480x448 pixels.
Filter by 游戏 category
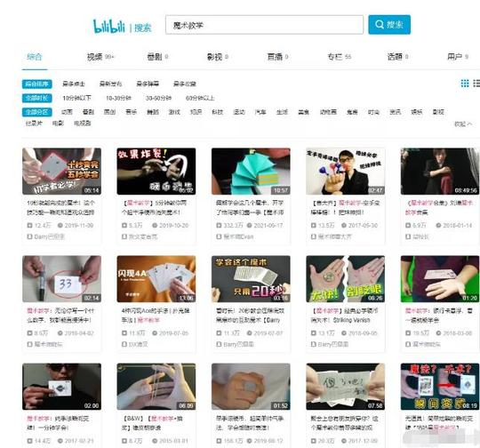174,112
